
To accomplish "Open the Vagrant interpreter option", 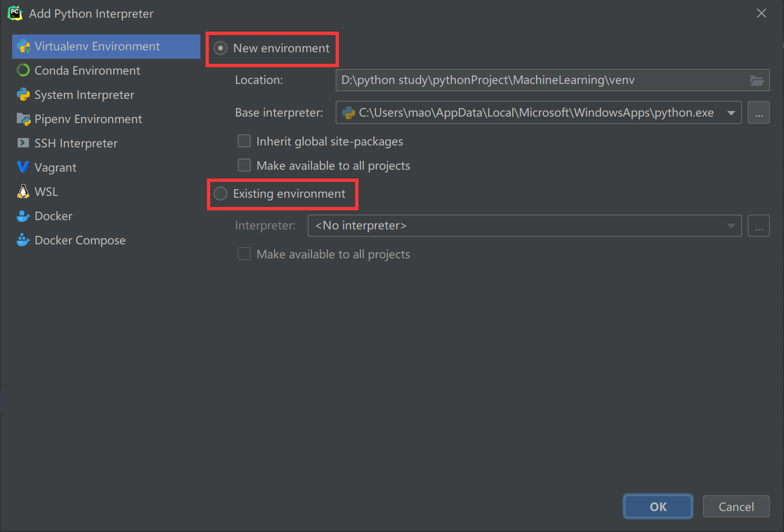I will click(55, 167).
